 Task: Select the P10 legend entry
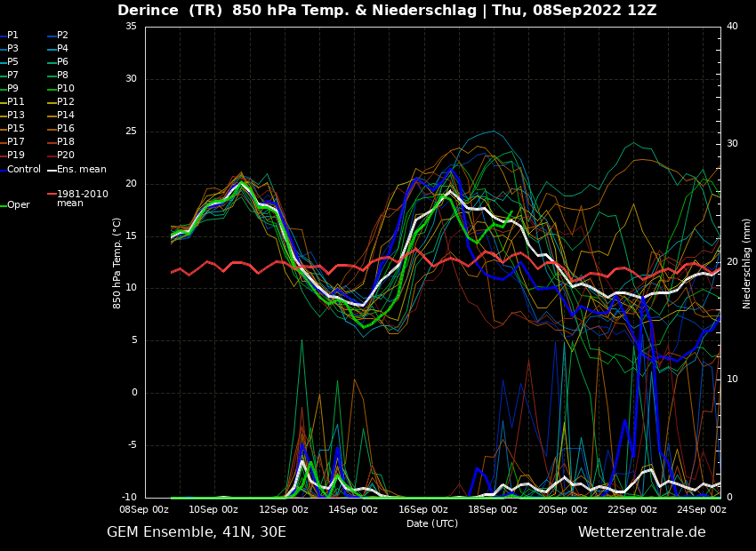click(x=60, y=88)
